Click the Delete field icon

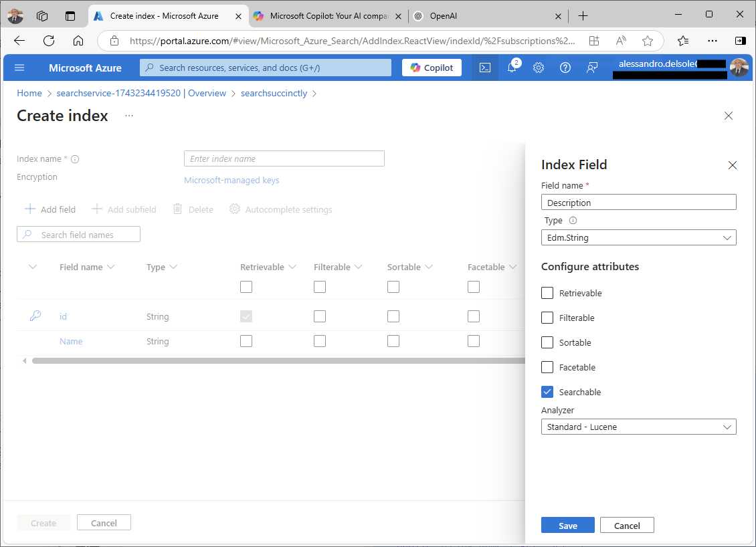pos(193,209)
